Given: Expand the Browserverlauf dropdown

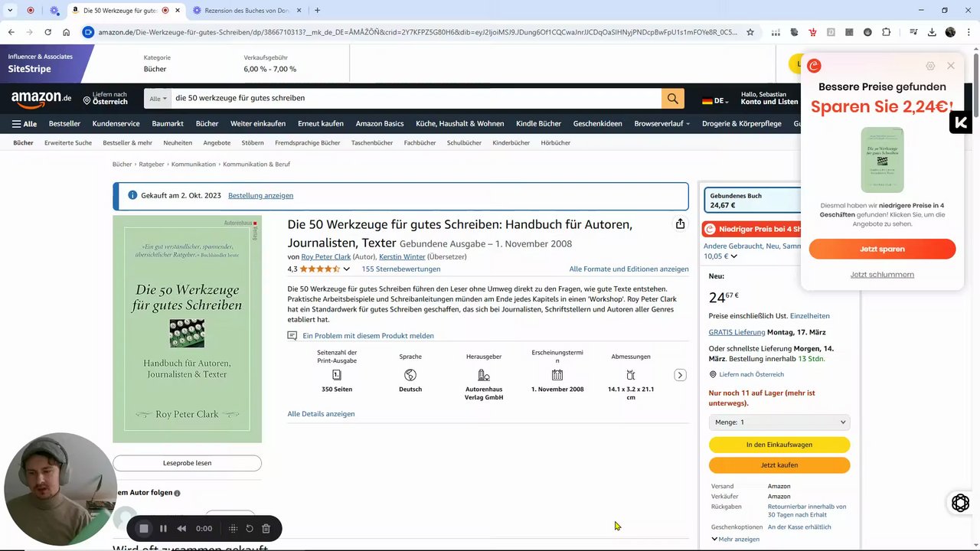Looking at the screenshot, I should (661, 124).
